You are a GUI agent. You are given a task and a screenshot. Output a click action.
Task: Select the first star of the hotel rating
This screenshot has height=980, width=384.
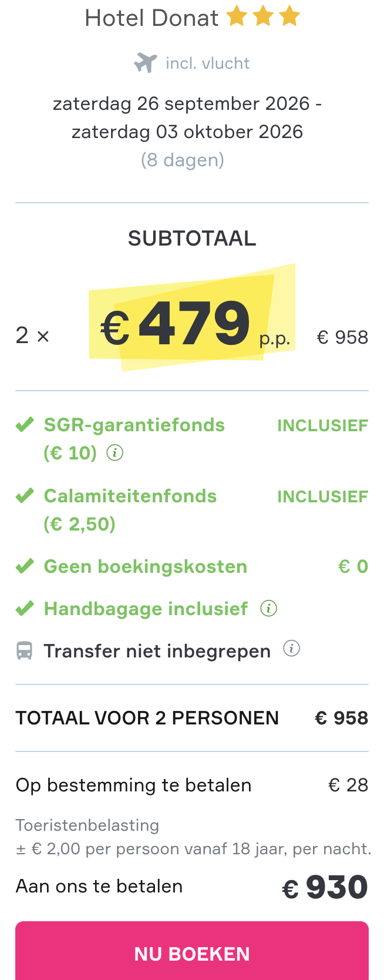pos(237,17)
